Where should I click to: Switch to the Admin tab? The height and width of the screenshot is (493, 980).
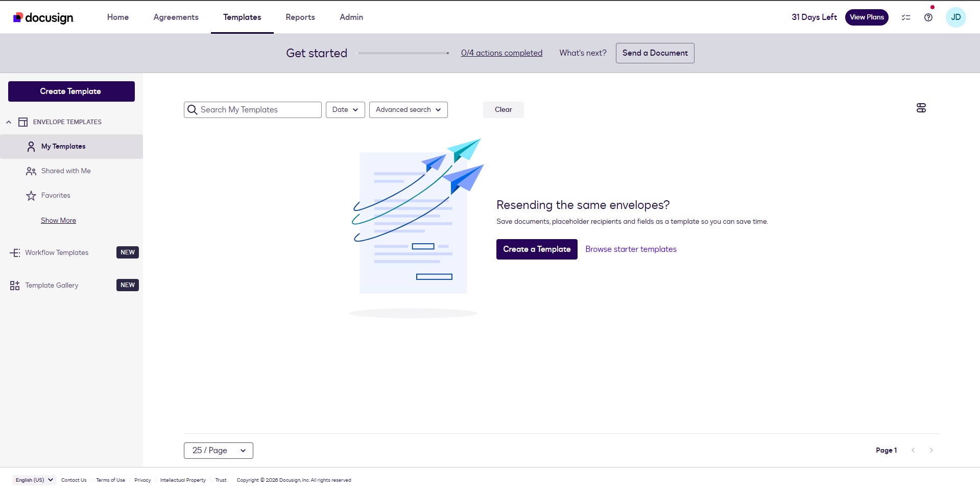(351, 17)
